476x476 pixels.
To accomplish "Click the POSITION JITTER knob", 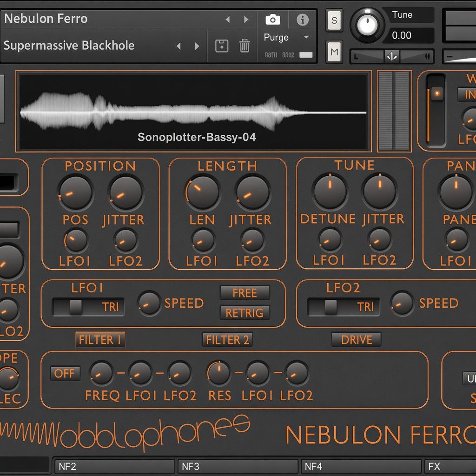I will click(x=126, y=192).
